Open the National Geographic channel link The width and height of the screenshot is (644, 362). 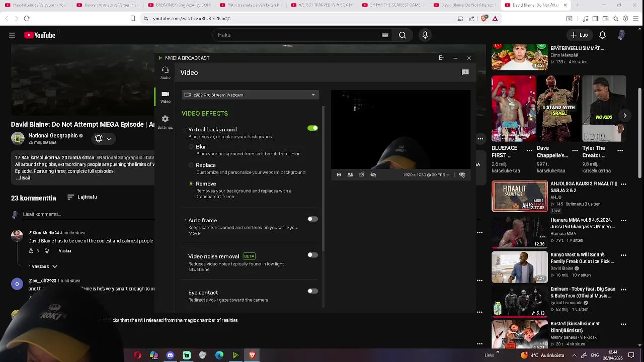tap(52, 136)
